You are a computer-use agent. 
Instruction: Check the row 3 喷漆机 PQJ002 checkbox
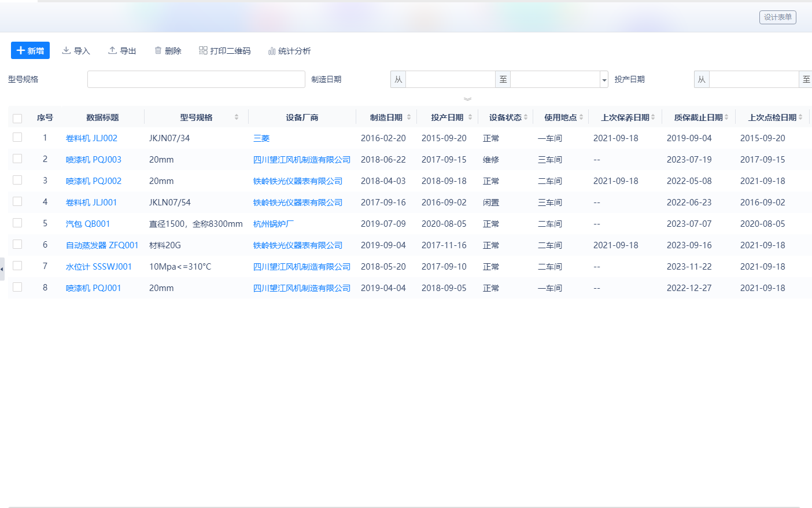pos(17,181)
